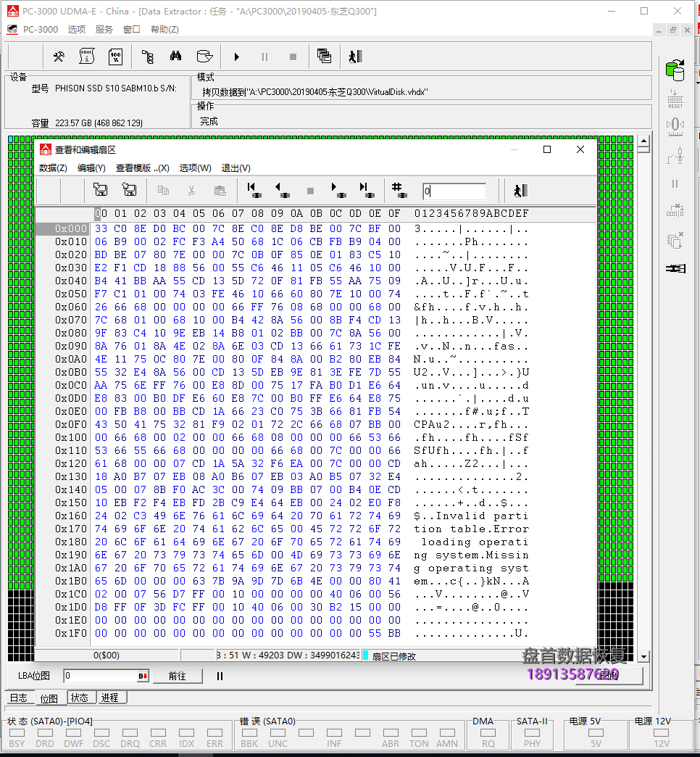Open the 选项(W) menu in sector editor
Viewport: 700px width, 757px height.
196,168
